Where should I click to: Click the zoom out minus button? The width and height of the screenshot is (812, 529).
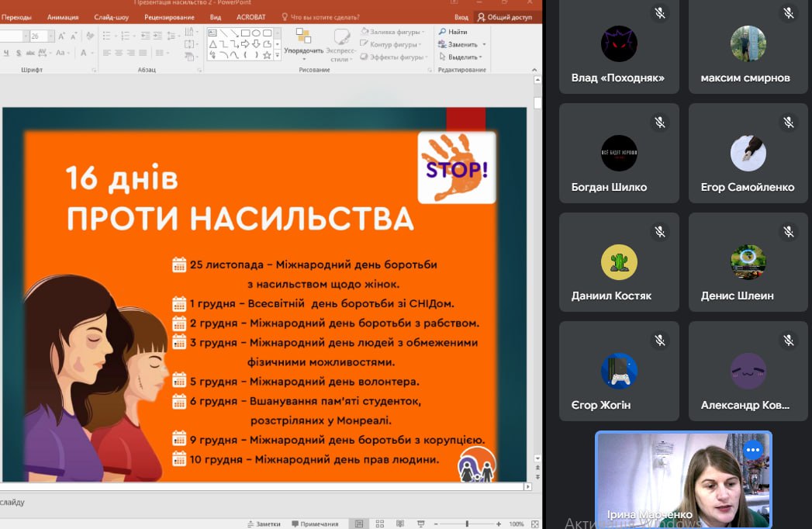(x=436, y=524)
